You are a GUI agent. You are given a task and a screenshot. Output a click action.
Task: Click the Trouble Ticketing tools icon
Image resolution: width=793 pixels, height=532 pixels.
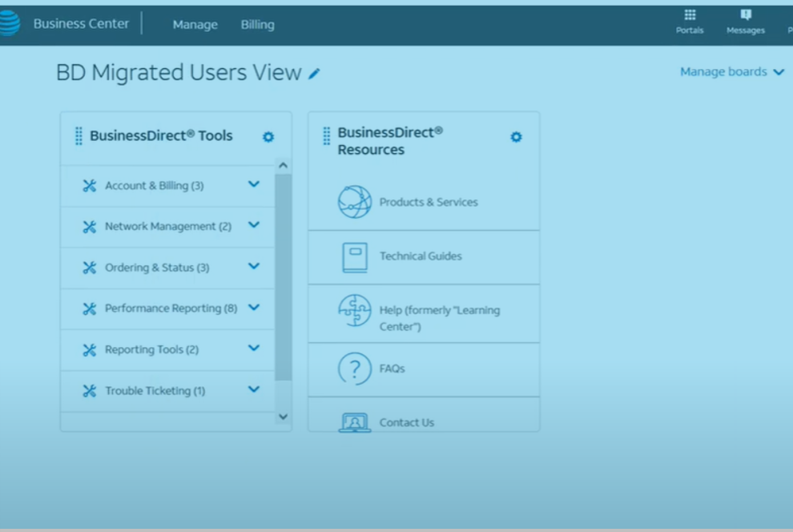[90, 390]
